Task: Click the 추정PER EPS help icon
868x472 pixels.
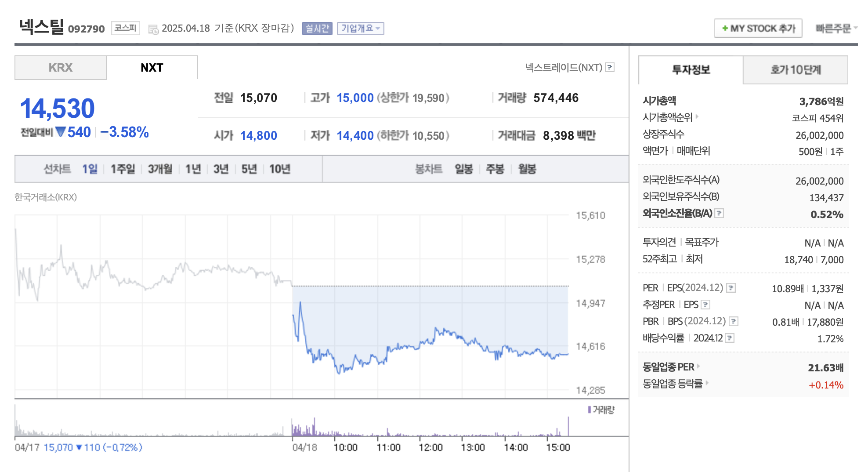Action: [706, 305]
